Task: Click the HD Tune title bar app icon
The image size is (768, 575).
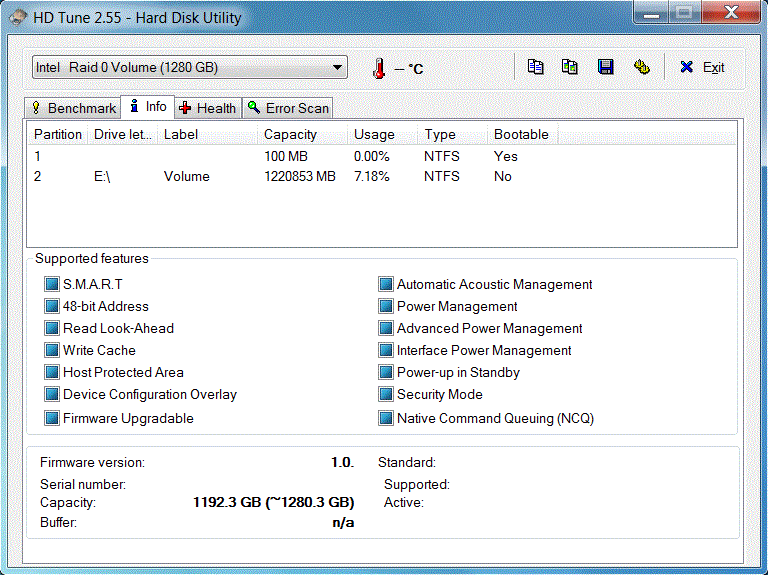Action: click(x=18, y=18)
